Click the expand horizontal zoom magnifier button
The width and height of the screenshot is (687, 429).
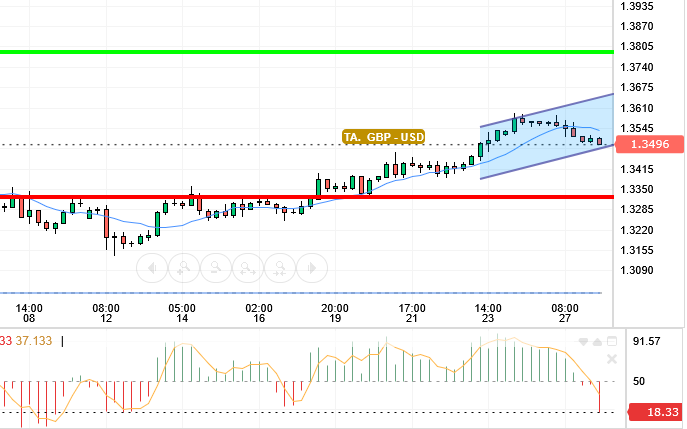[x=248, y=268]
